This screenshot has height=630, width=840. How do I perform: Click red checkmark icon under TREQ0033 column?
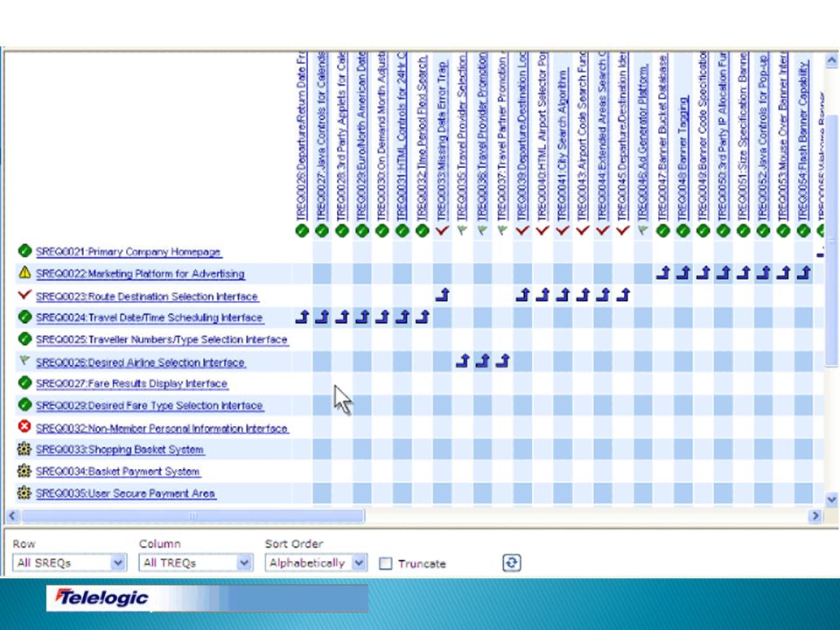443,231
